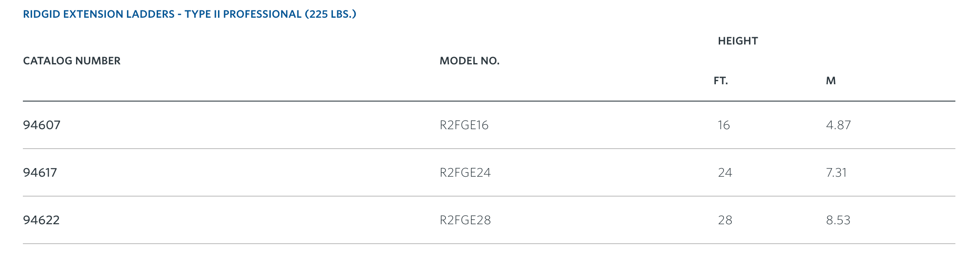This screenshot has height=267, width=980.
Task: Click "RIDGID EXTENSION LADDERS" in the table title
Action: pyautogui.click(x=99, y=14)
